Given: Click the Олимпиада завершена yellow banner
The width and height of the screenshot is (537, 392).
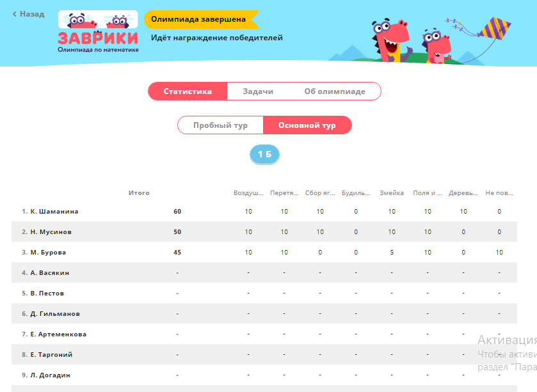Looking at the screenshot, I should point(198,19).
